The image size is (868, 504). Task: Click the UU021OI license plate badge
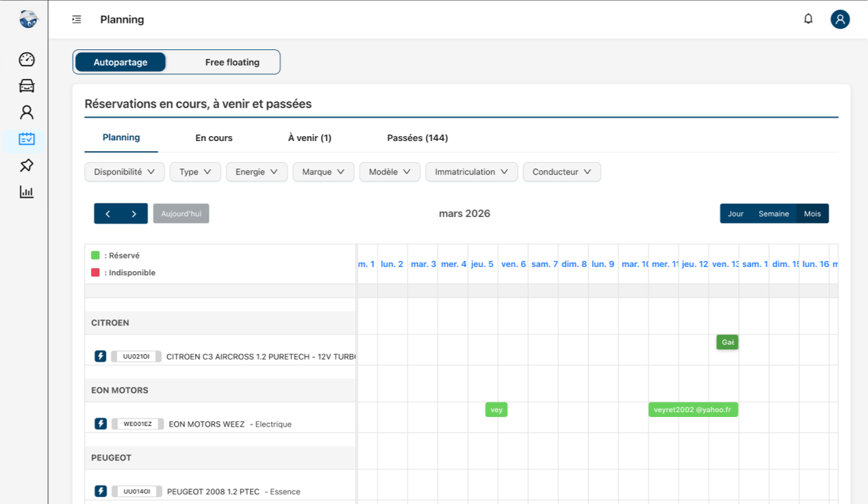click(x=136, y=356)
